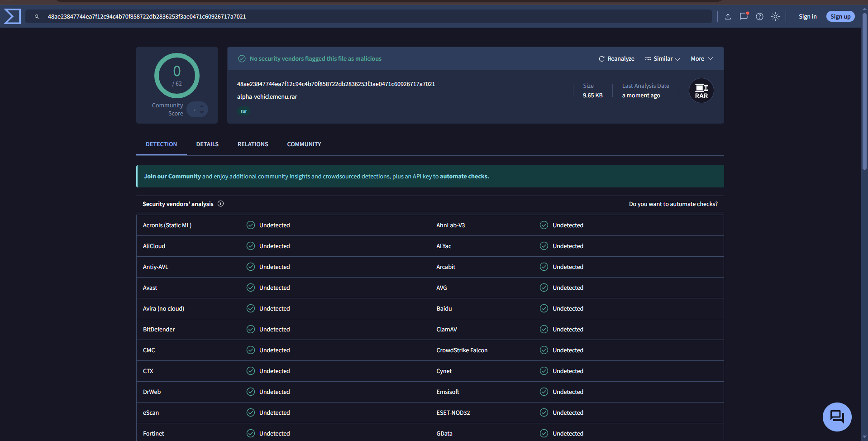Open help with the question mark icon
The height and width of the screenshot is (441, 868).
759,16
